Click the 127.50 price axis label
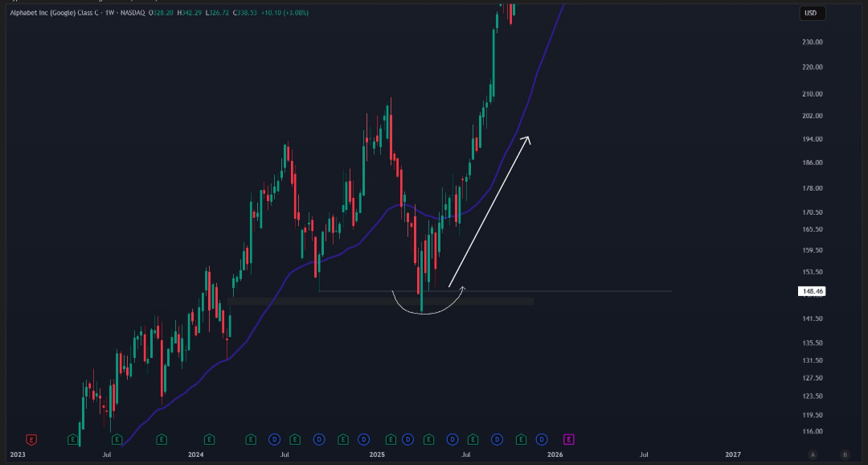The width and height of the screenshot is (868, 465). (812, 378)
